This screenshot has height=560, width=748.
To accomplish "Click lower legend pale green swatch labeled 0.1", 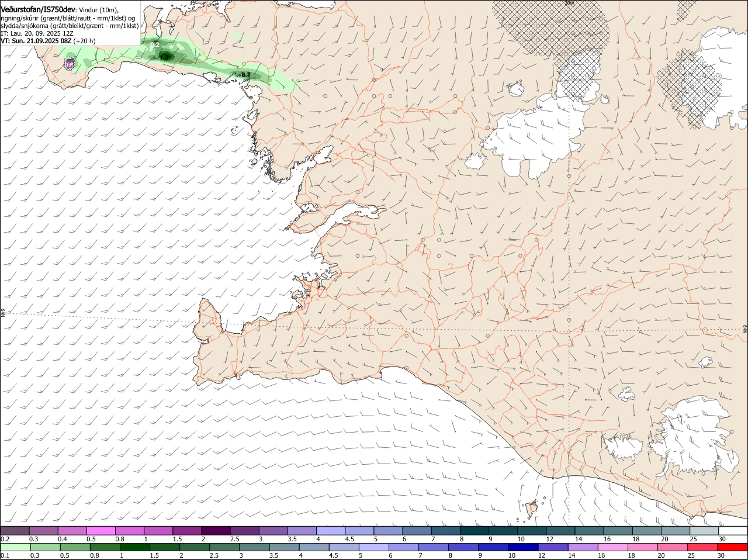I will click(15, 547).
